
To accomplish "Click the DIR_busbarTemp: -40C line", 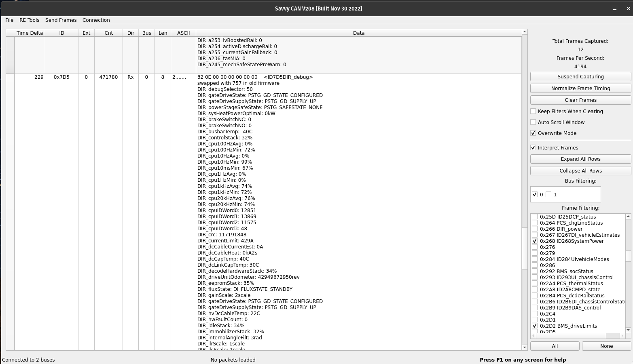I will point(225,132).
